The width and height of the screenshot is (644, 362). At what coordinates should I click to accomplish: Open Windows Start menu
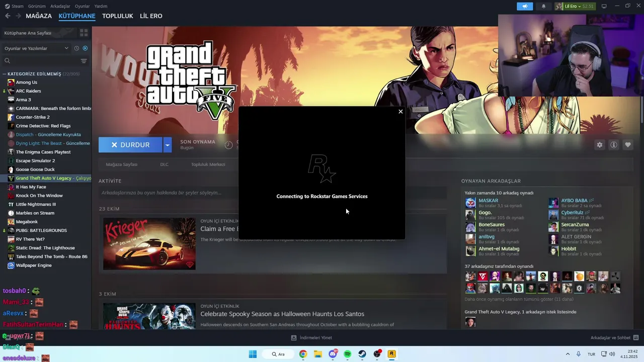point(253,354)
